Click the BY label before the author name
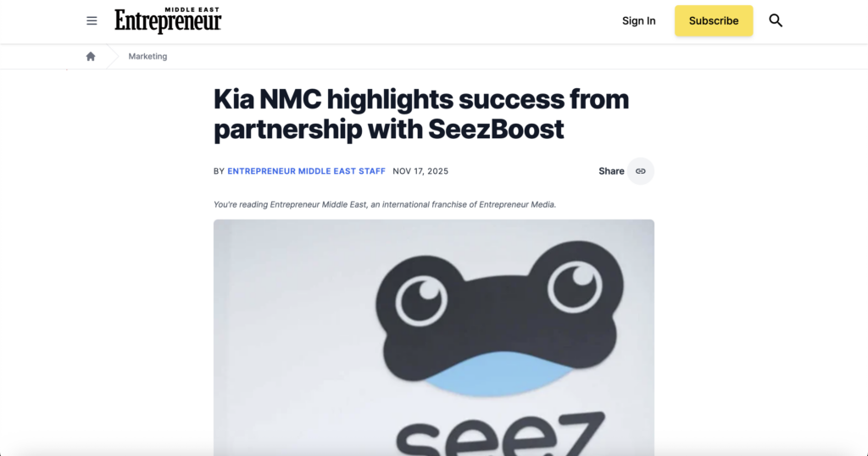This screenshot has height=456, width=868. pos(219,171)
